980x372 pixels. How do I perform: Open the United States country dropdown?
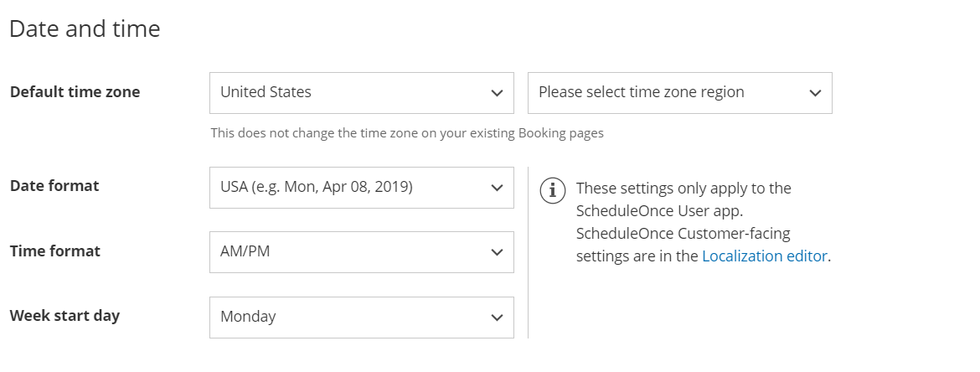pyautogui.click(x=352, y=93)
